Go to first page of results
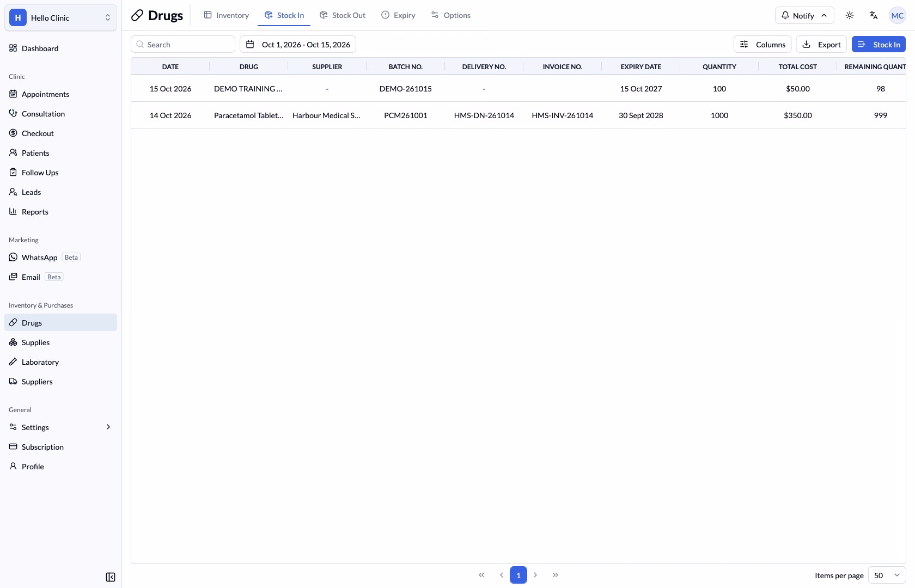 481,575
